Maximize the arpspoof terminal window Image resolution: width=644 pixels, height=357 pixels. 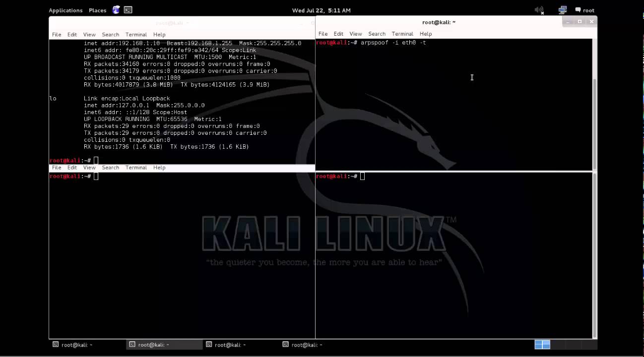580,22
